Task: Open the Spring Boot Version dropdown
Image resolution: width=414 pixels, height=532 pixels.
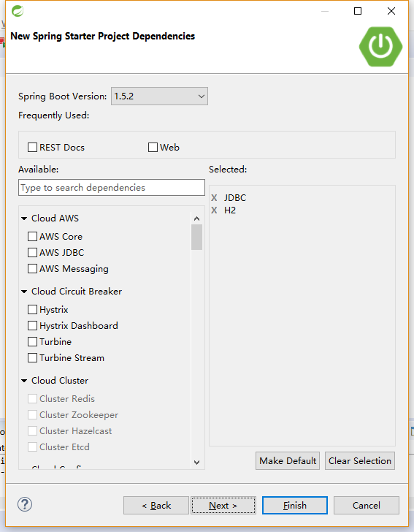Action: 159,96
